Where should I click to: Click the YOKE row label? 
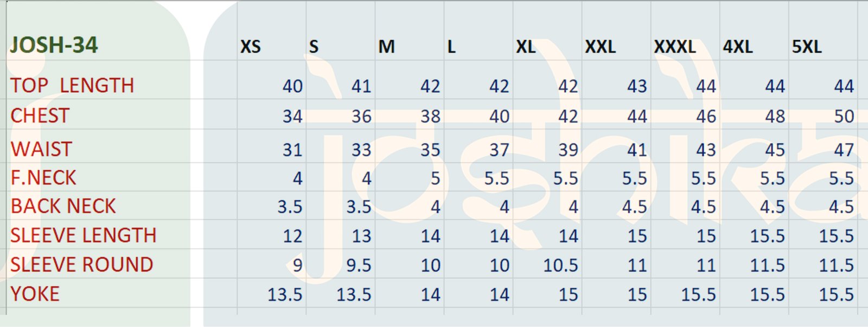(35, 294)
